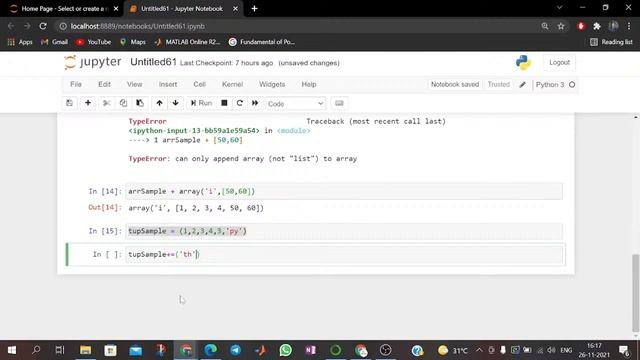Click the notebook vertical scrollbar

(x=636, y=293)
